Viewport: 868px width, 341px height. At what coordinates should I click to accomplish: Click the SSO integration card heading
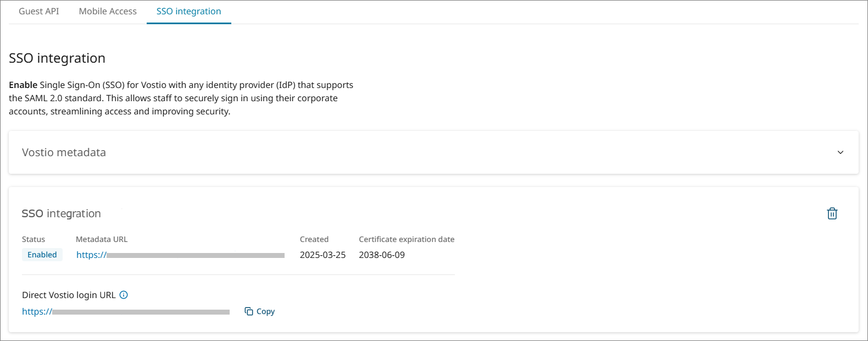(x=62, y=213)
